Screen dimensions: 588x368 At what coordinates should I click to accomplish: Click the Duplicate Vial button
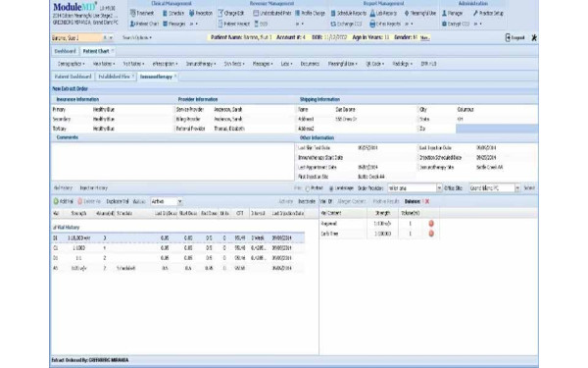(118, 201)
